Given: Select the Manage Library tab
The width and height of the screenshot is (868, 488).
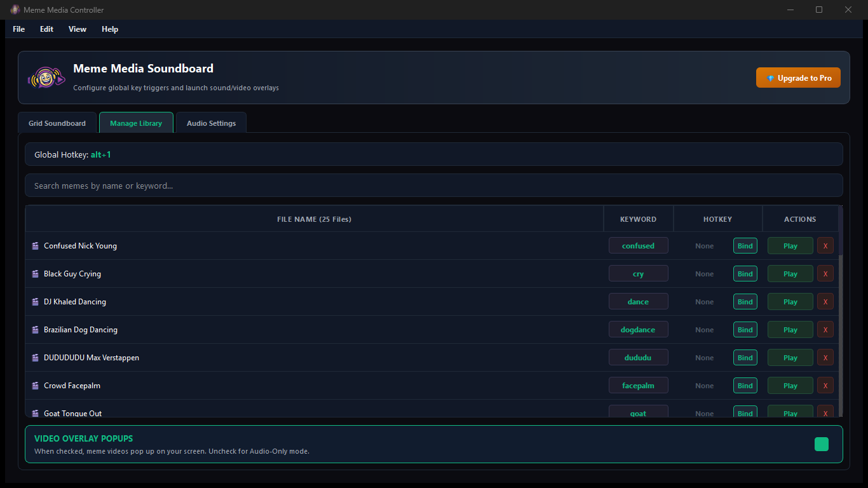Looking at the screenshot, I should tap(136, 123).
